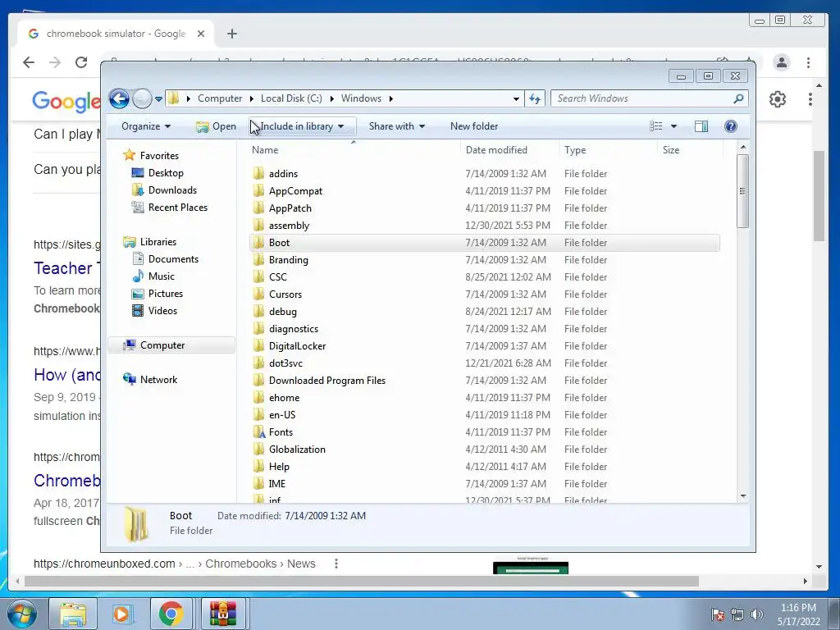This screenshot has width=840, height=630.
Task: Click the refresh button beside address bar
Action: tap(535, 98)
